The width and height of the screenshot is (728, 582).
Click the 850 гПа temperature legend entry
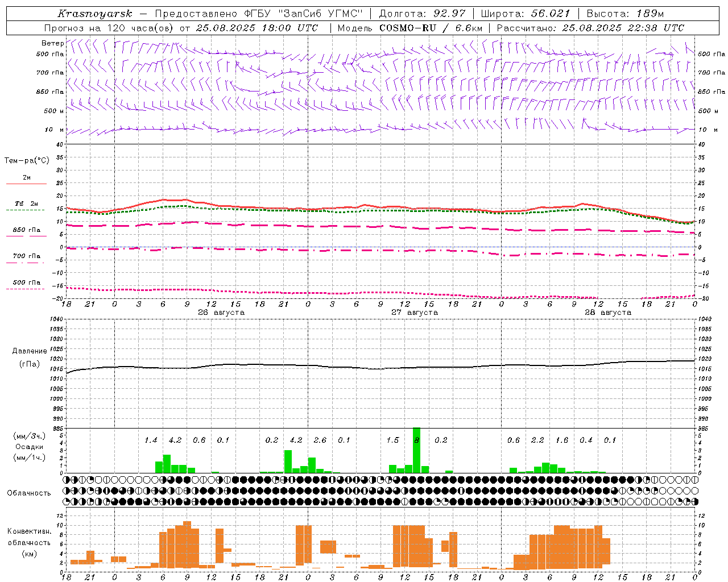point(27,230)
